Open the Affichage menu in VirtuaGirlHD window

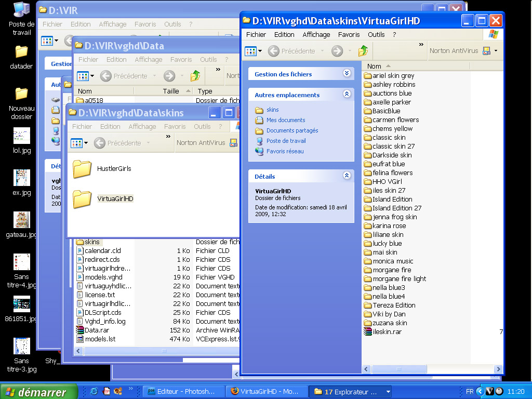point(316,35)
